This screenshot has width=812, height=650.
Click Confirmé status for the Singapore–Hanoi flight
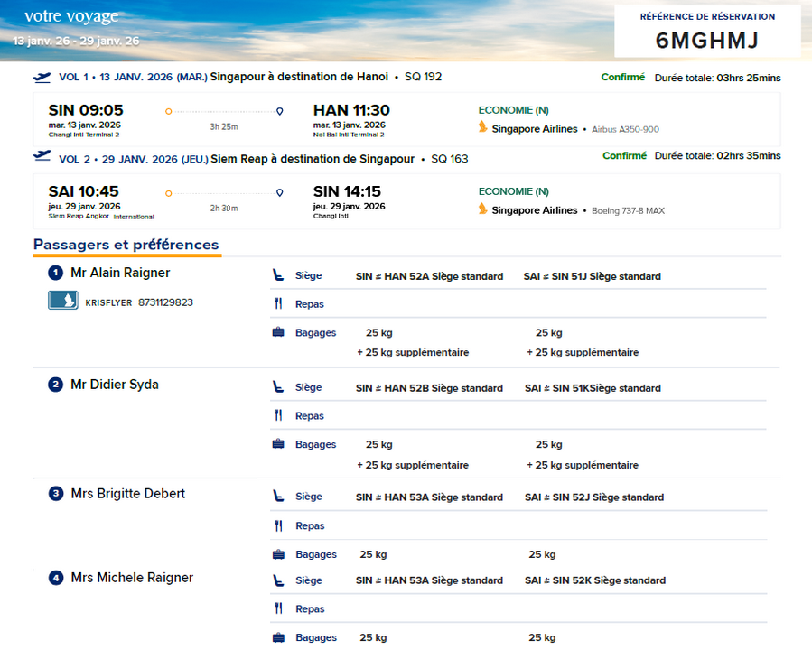tap(623, 78)
